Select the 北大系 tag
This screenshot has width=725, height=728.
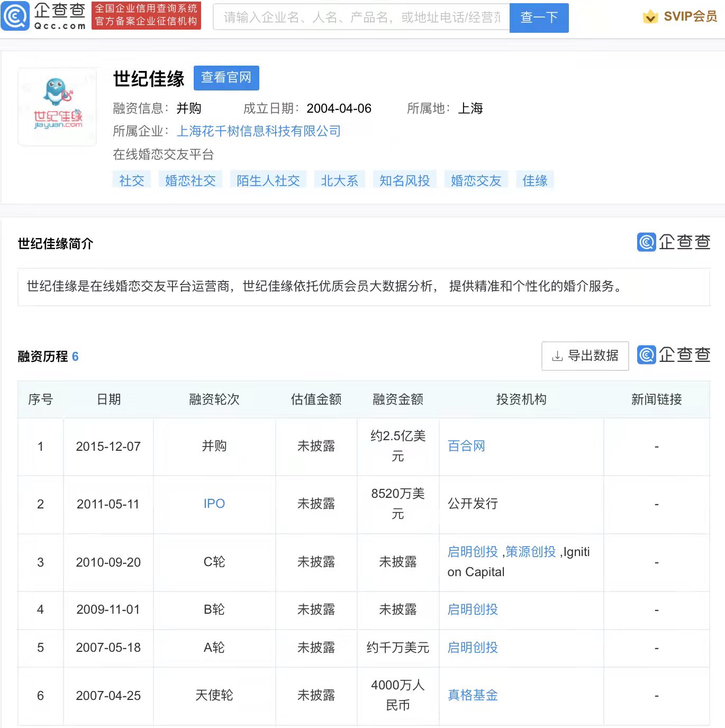pyautogui.click(x=339, y=180)
